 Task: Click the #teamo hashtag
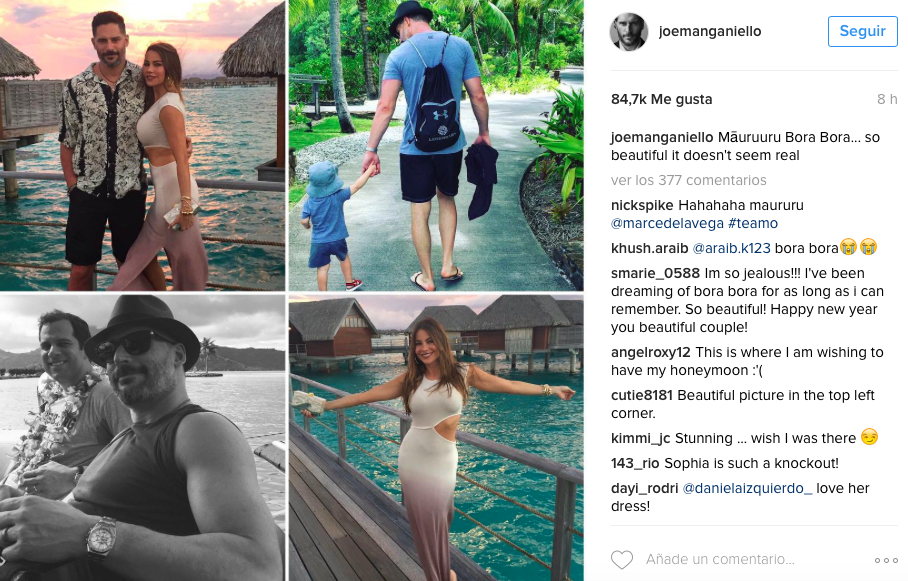pos(753,223)
